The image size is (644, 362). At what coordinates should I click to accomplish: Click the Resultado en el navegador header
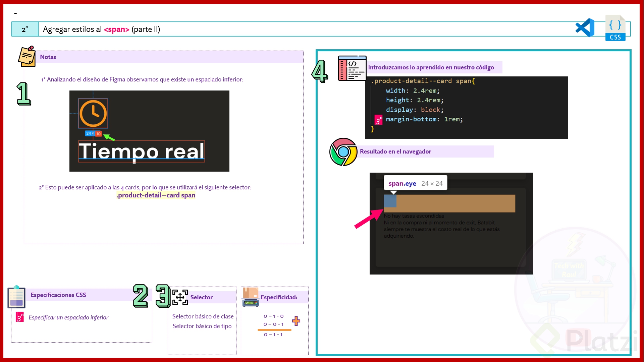(395, 152)
